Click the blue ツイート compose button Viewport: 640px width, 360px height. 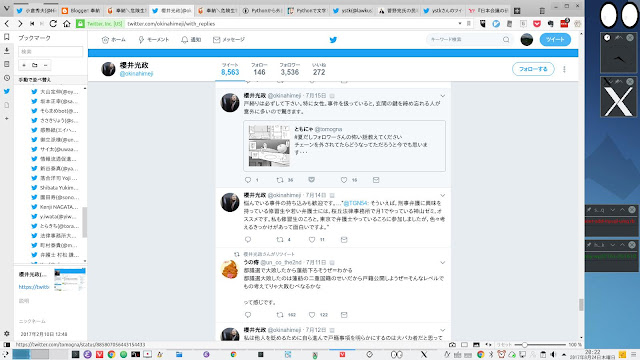pos(555,40)
